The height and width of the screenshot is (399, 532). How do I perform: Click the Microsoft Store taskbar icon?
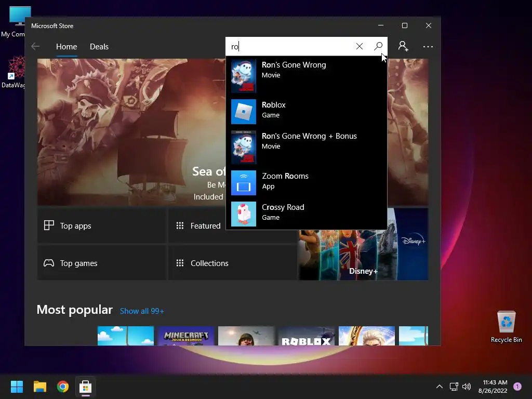coord(86,387)
